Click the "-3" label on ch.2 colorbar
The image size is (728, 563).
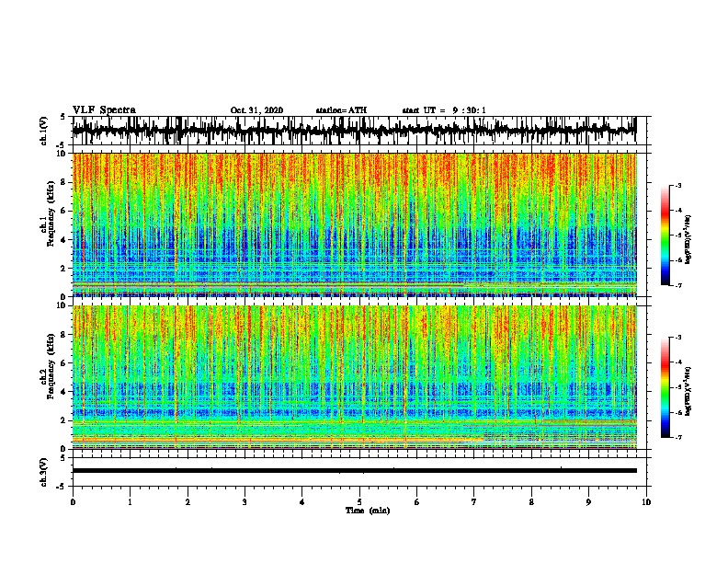(x=678, y=338)
